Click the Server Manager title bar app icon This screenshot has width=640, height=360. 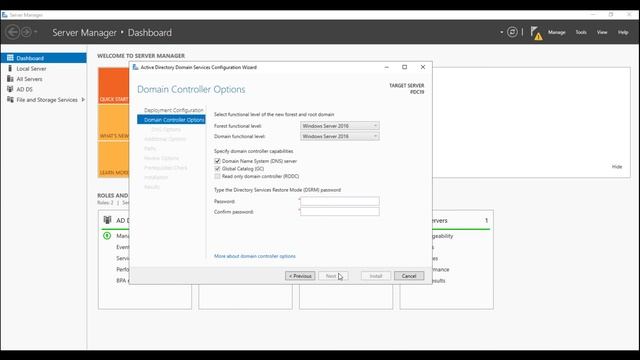click(x=5, y=15)
